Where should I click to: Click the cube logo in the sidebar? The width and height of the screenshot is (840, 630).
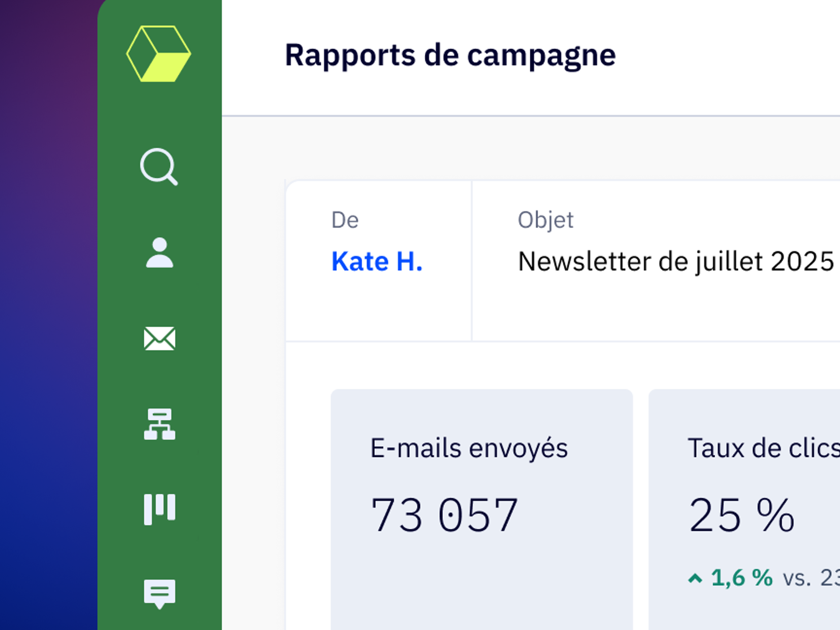[x=159, y=54]
